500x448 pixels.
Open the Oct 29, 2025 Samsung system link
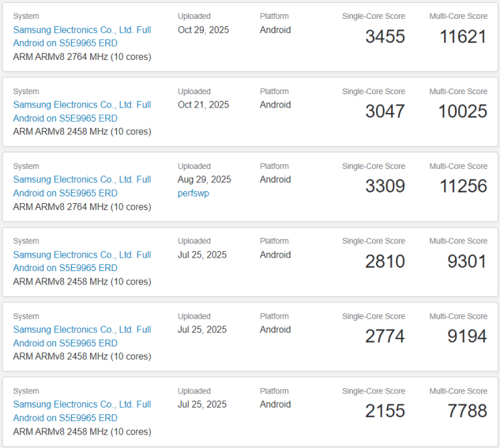(x=81, y=30)
